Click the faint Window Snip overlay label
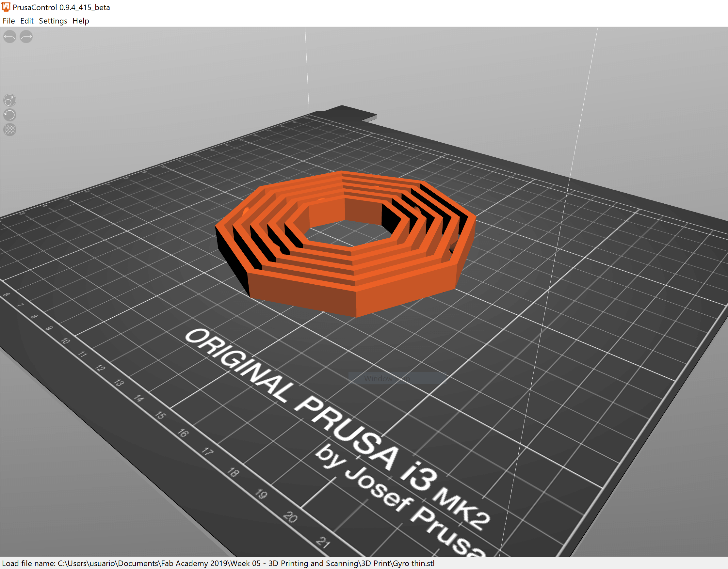 click(x=387, y=378)
